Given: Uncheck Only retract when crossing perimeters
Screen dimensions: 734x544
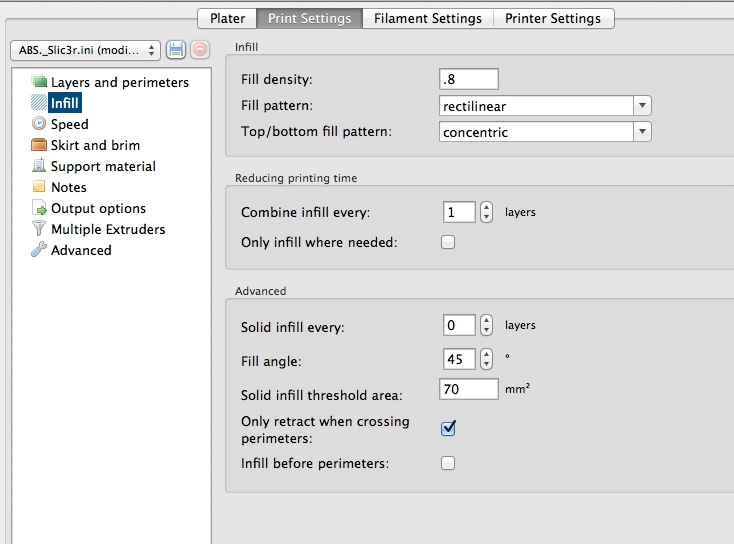Looking at the screenshot, I should point(448,428).
